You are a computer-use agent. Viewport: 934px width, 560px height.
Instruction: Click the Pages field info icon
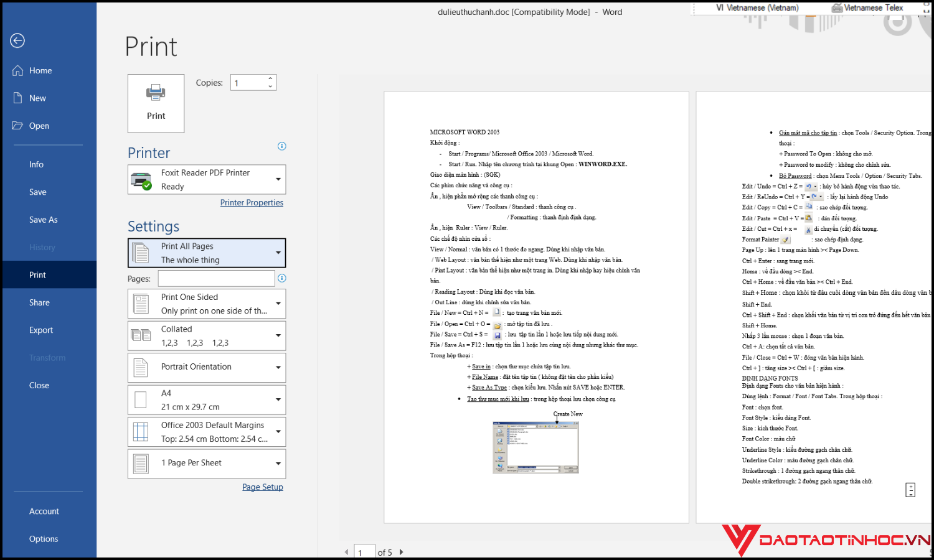(281, 278)
